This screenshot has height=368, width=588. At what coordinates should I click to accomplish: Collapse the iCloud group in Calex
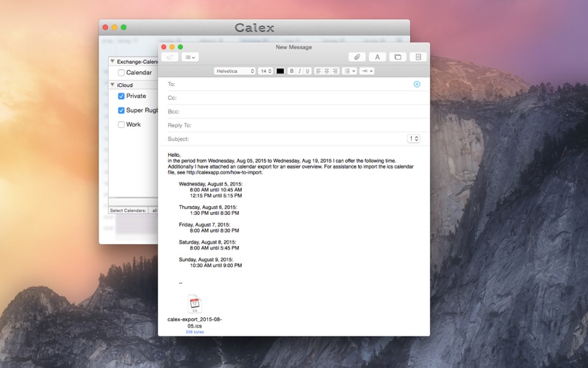[112, 85]
